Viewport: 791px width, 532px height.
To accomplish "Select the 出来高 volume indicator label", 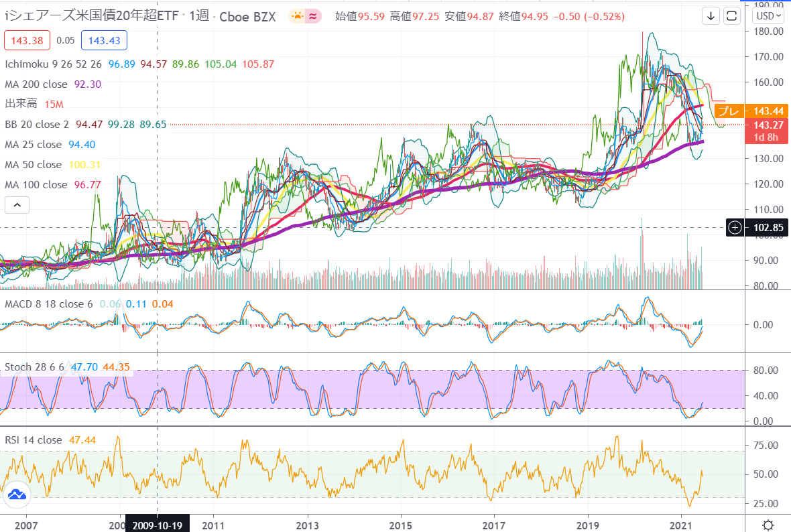I will click(21, 104).
